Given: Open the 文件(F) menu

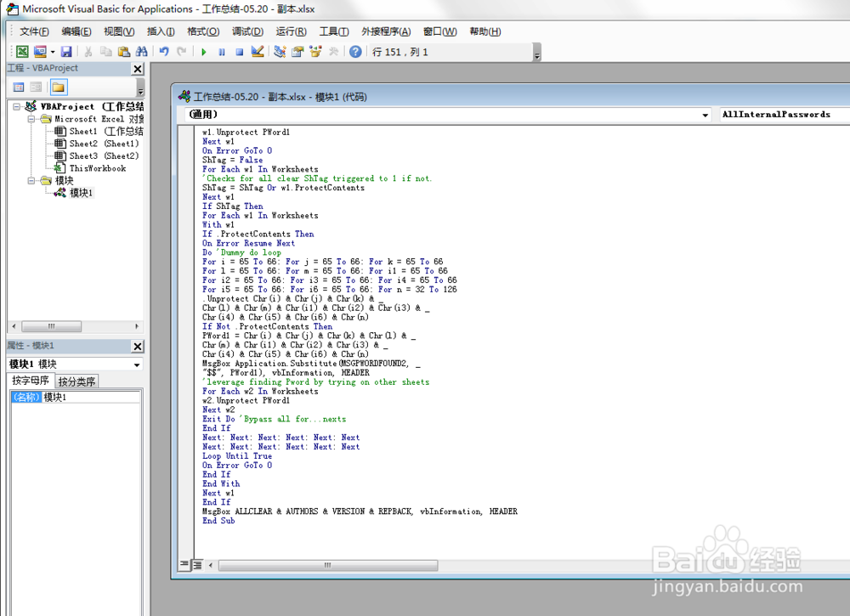Looking at the screenshot, I should coord(34,31).
